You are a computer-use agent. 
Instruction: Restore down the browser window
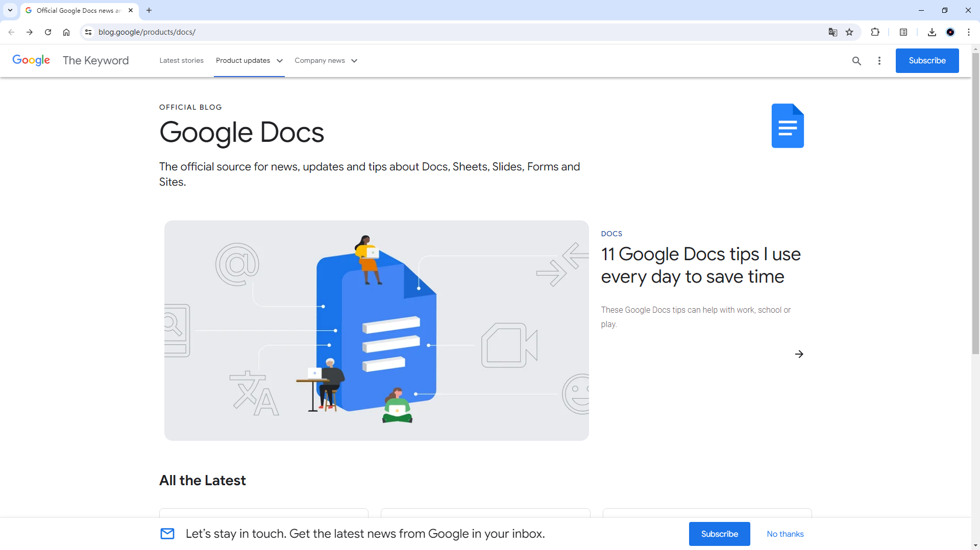click(x=945, y=10)
